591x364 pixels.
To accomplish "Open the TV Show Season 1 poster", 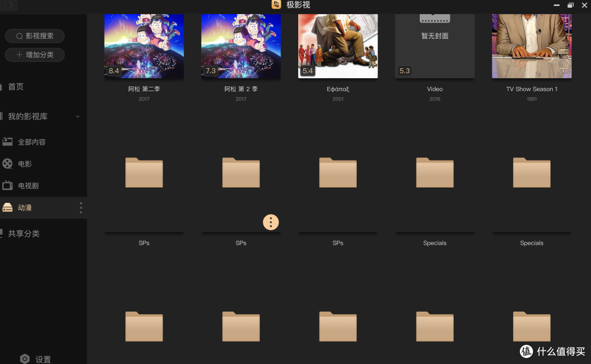I will pyautogui.click(x=531, y=46).
